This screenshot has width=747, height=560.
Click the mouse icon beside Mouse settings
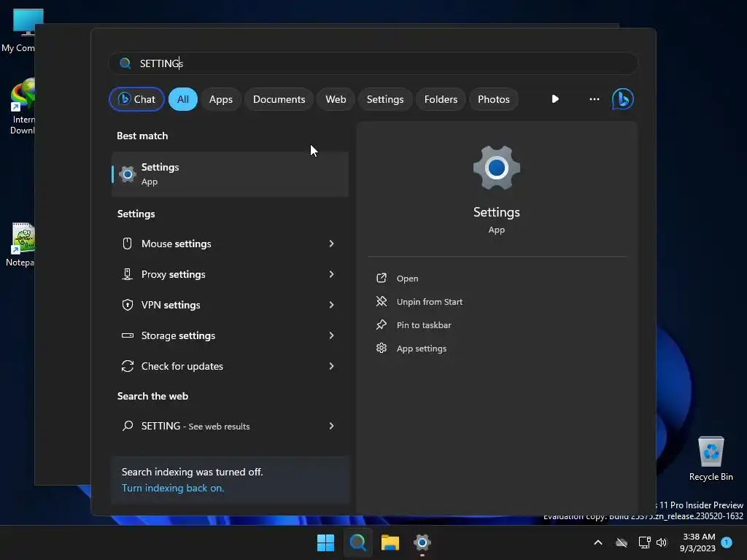pos(127,244)
